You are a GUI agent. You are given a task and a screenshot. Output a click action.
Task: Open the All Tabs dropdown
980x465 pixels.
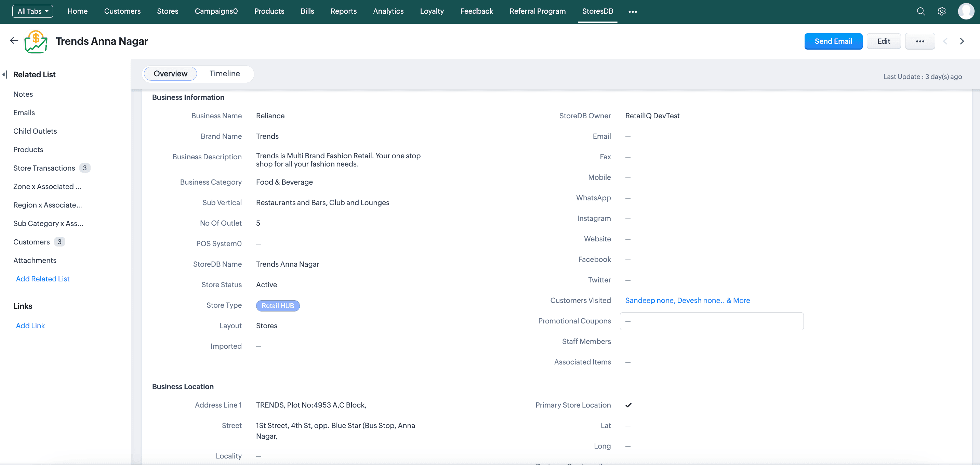[x=33, y=11]
